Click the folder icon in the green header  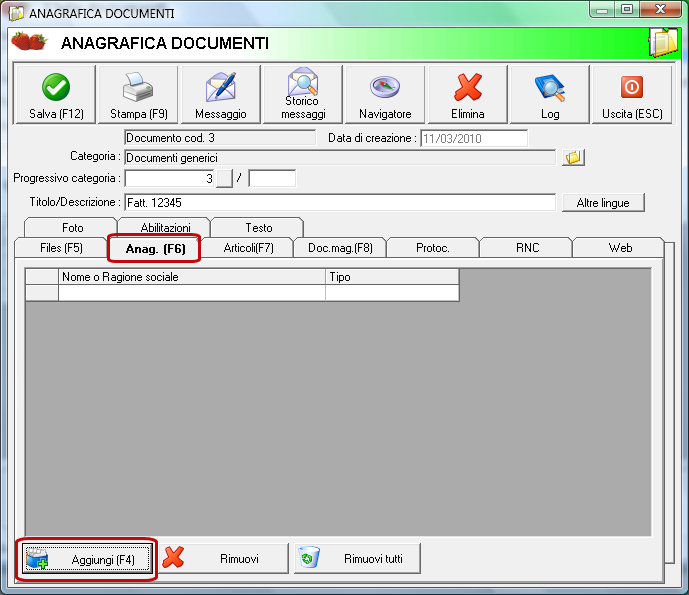[x=664, y=43]
